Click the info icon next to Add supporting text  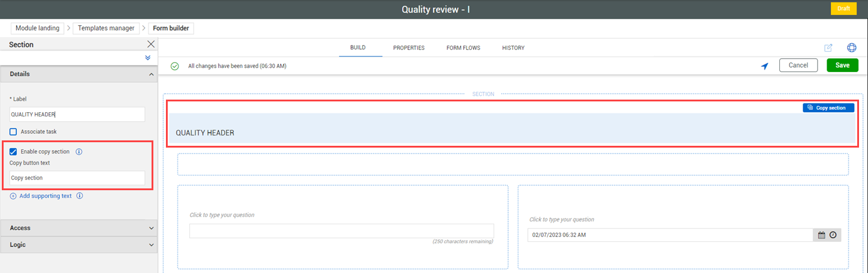(80, 196)
